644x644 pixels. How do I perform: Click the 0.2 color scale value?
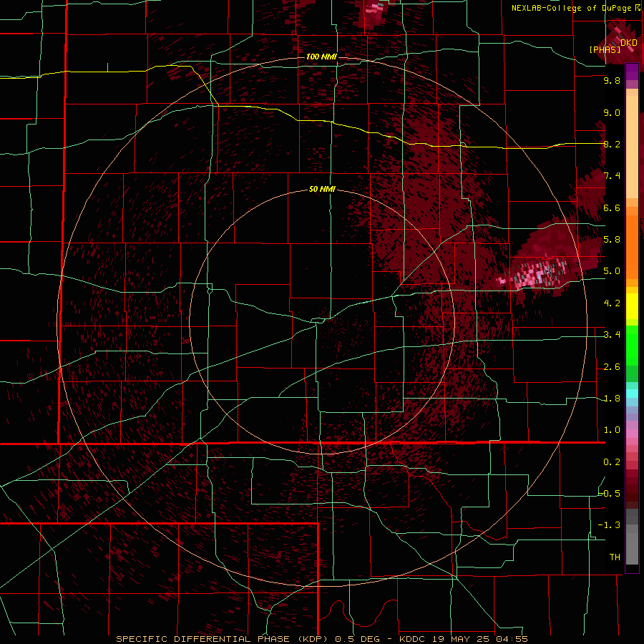612,462
